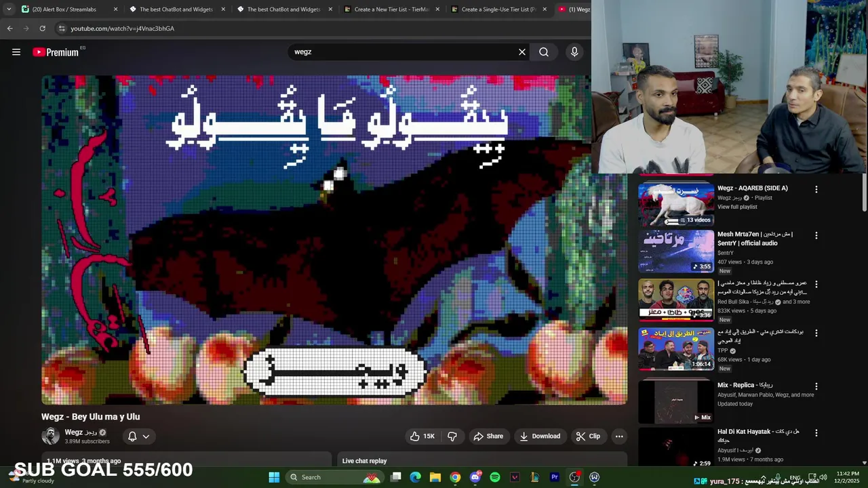The image size is (868, 488).
Task: Open Discord from the taskbar
Action: pyautogui.click(x=475, y=477)
